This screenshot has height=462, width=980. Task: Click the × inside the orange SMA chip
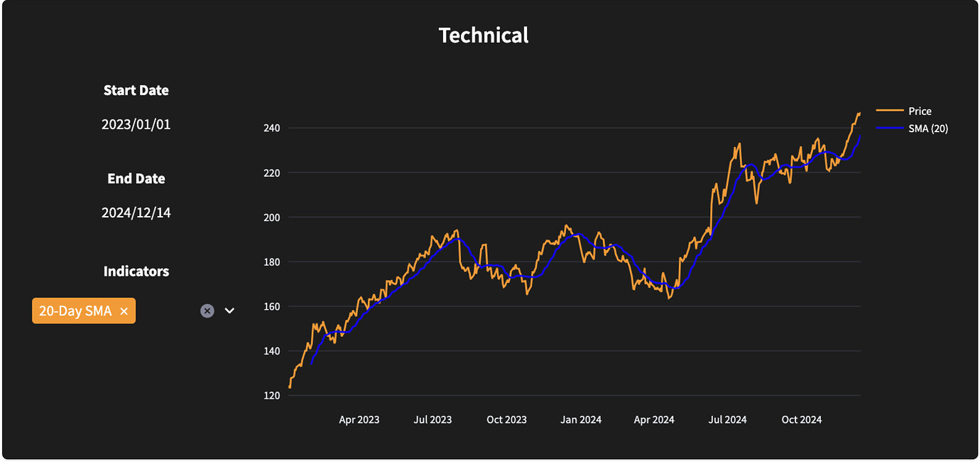pyautogui.click(x=124, y=311)
